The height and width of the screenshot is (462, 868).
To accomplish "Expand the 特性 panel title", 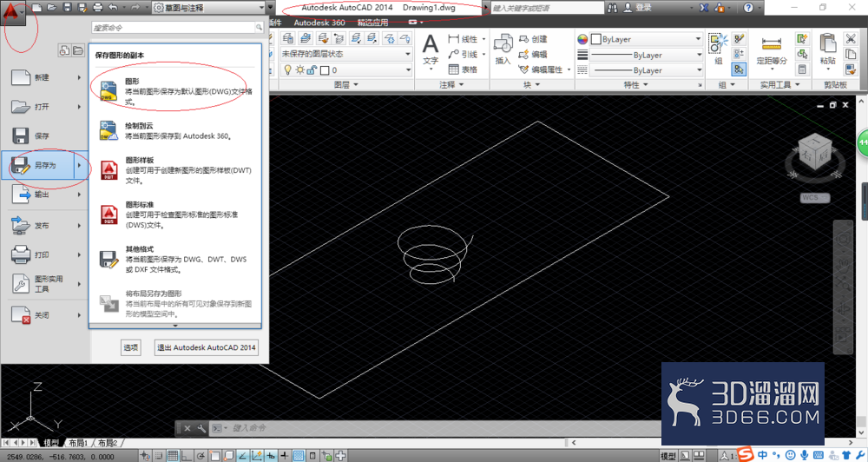I will pos(635,85).
